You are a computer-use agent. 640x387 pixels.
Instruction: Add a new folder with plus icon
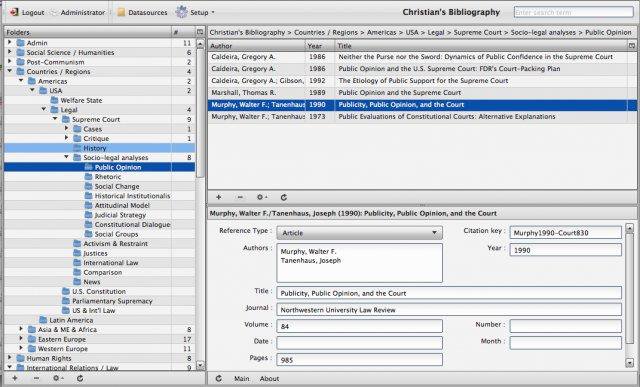[x=15, y=378]
